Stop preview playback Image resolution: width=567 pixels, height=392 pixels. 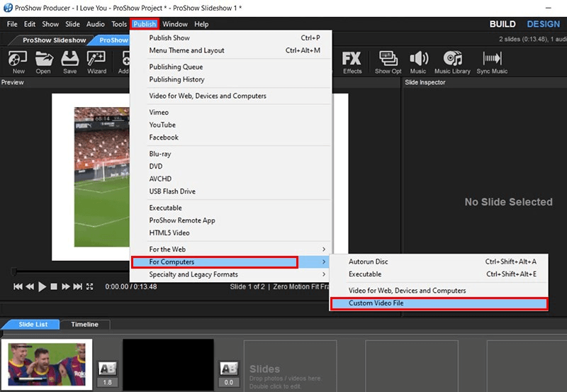[54, 287]
